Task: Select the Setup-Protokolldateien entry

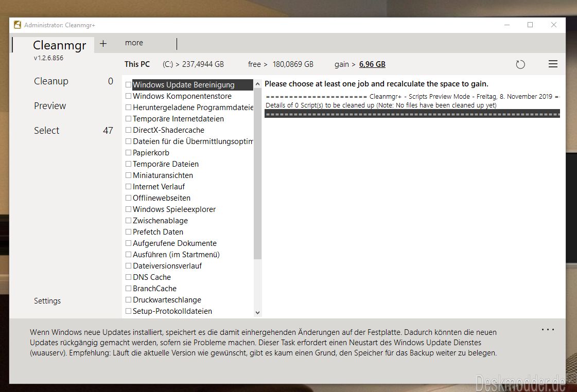Action: pyautogui.click(x=172, y=311)
